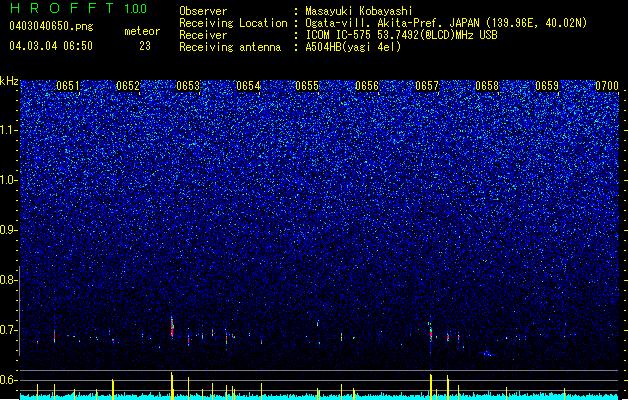Click the Receiver label
Screen dimensions: 629x400
[x=203, y=35]
